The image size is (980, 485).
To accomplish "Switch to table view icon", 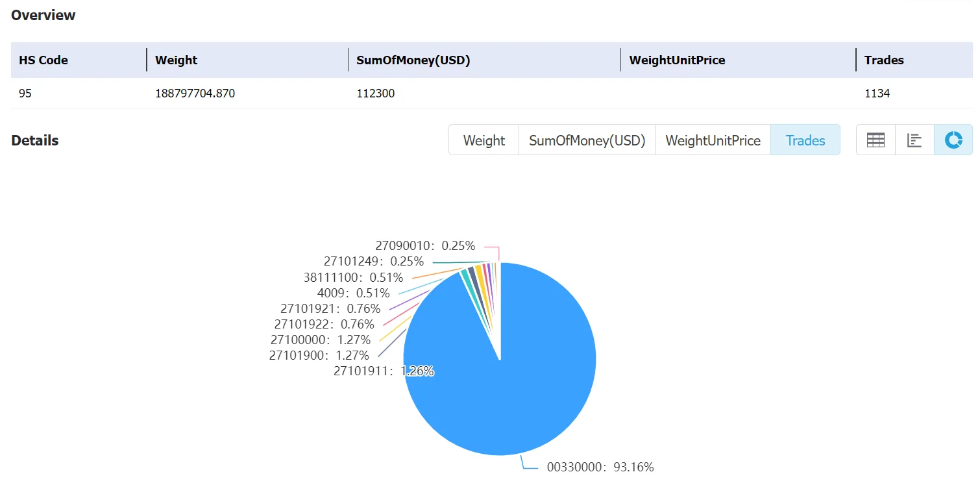I will tap(876, 140).
